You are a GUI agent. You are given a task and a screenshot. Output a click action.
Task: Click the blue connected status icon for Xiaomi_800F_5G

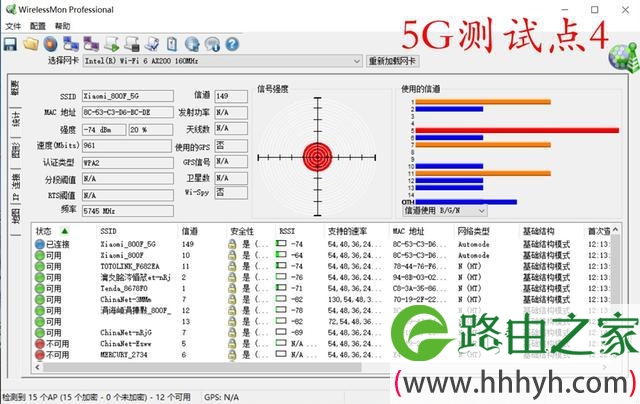(x=40, y=244)
